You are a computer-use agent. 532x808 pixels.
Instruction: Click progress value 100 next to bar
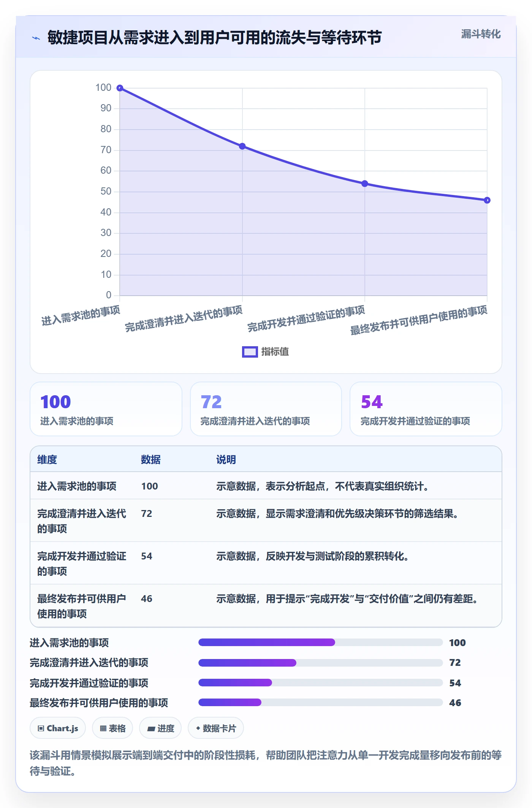point(458,643)
